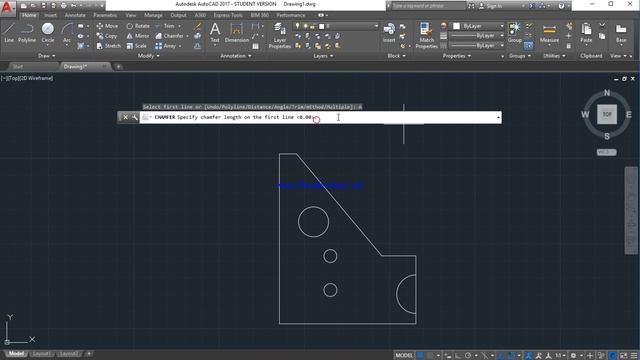
Task: Expand the Layers panel
Action: coord(323,56)
